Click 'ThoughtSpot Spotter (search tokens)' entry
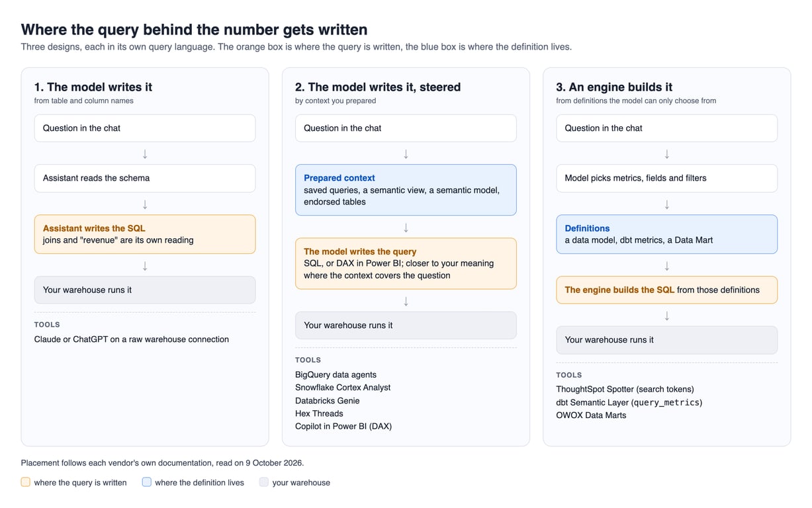Viewport: 812px width, 508px height. pos(625,390)
